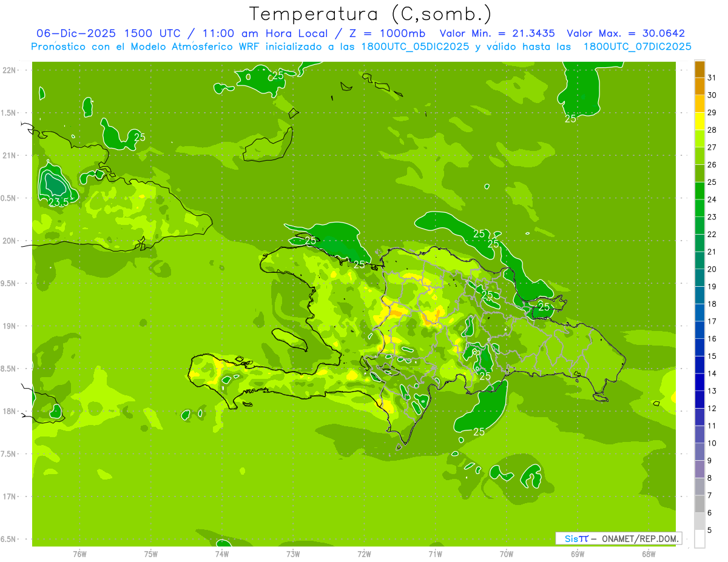The image size is (728, 562).
Task: Click the "5" value on the color legend
Action: pyautogui.click(x=710, y=530)
